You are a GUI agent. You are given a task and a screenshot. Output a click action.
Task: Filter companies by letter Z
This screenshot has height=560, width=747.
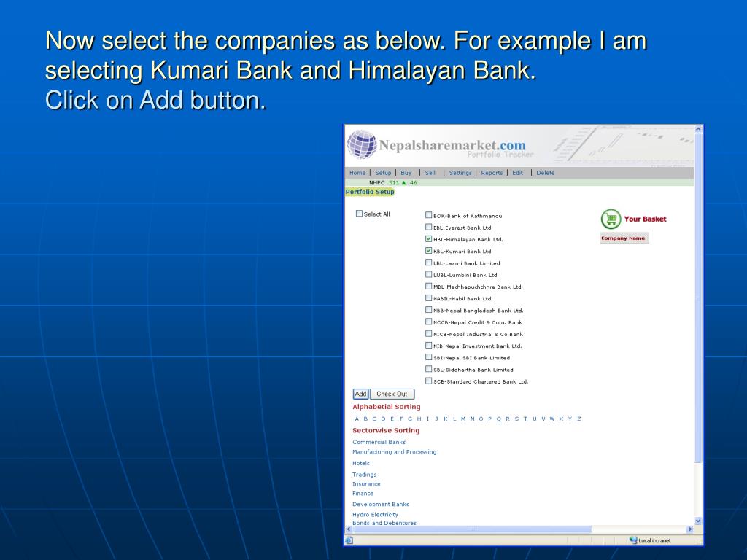point(578,419)
